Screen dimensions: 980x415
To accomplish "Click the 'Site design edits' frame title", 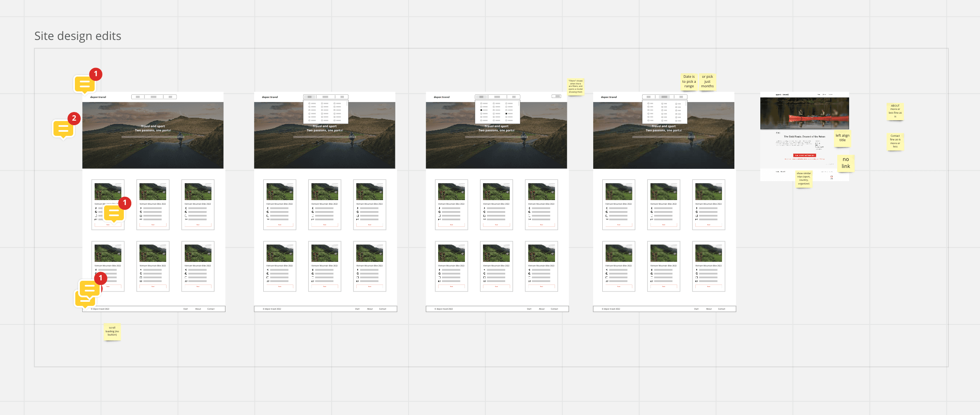I will 78,36.
